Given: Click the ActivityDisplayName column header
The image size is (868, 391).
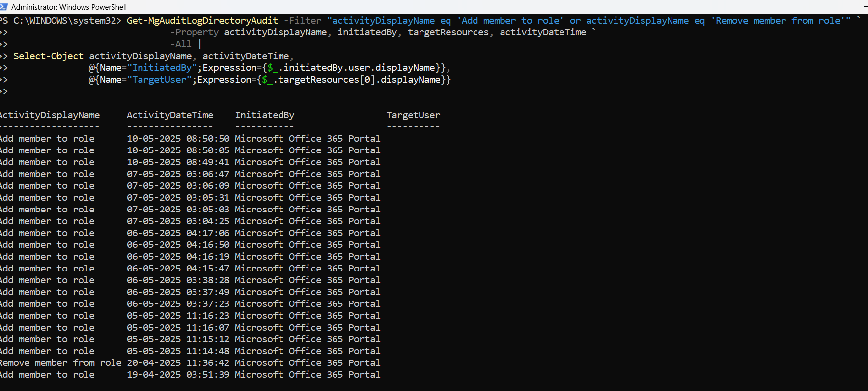Looking at the screenshot, I should coord(50,115).
